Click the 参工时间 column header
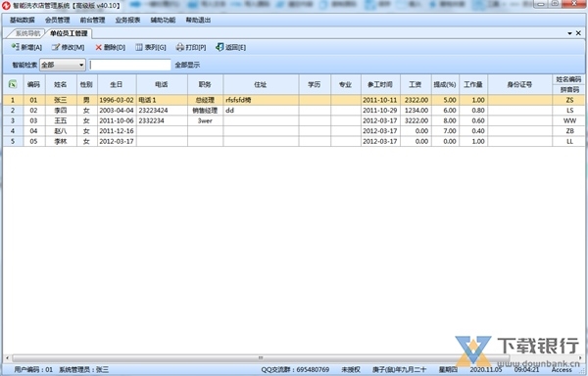Viewport: 588px width, 376px height. click(x=380, y=84)
